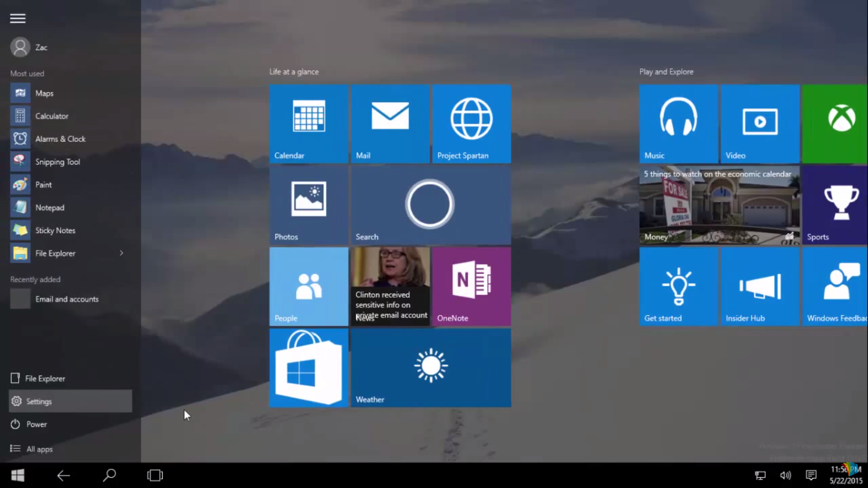Expand the File Explorer jump list arrow
The height and width of the screenshot is (488, 868).
[x=121, y=253]
